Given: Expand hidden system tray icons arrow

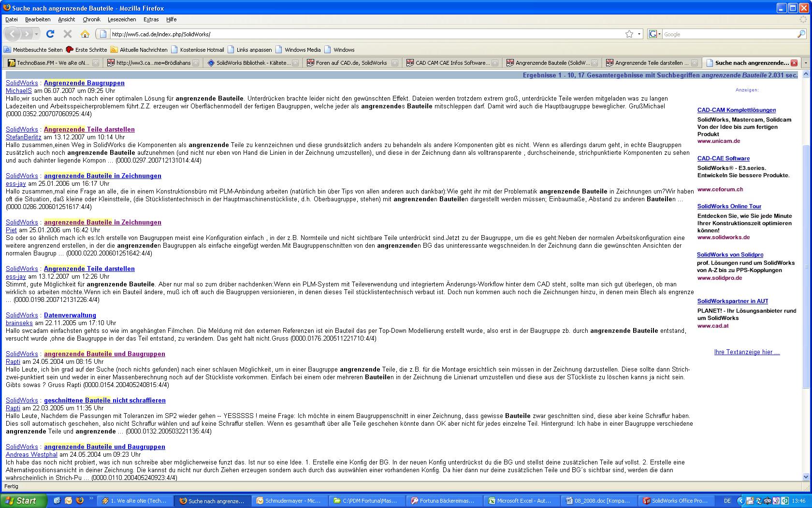Looking at the screenshot, I should pyautogui.click(x=740, y=501).
